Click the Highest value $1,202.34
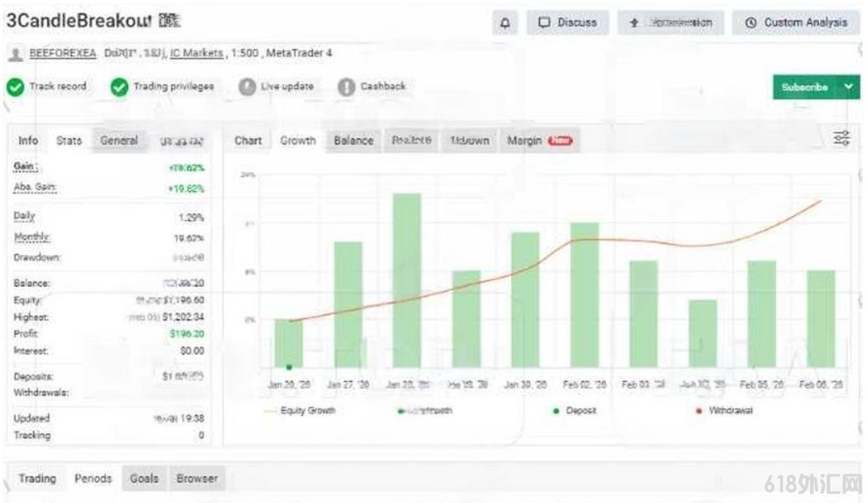The width and height of the screenshot is (868, 503). coord(183,317)
